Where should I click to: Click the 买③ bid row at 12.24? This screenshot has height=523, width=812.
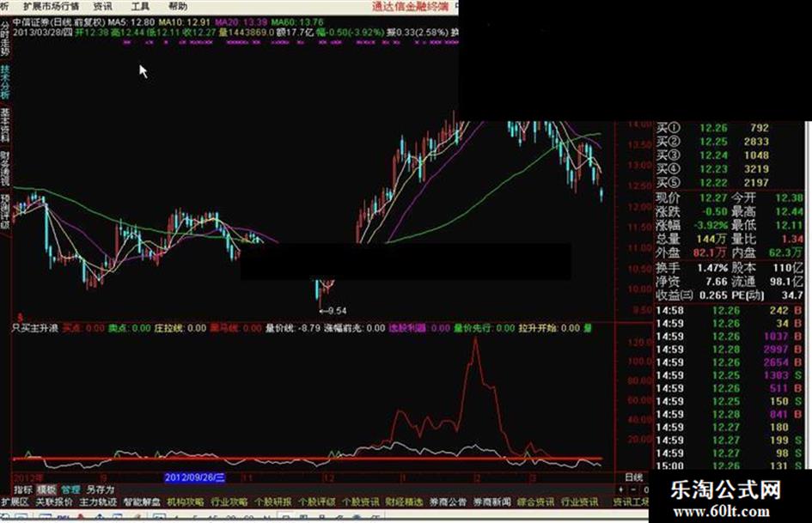coord(713,155)
